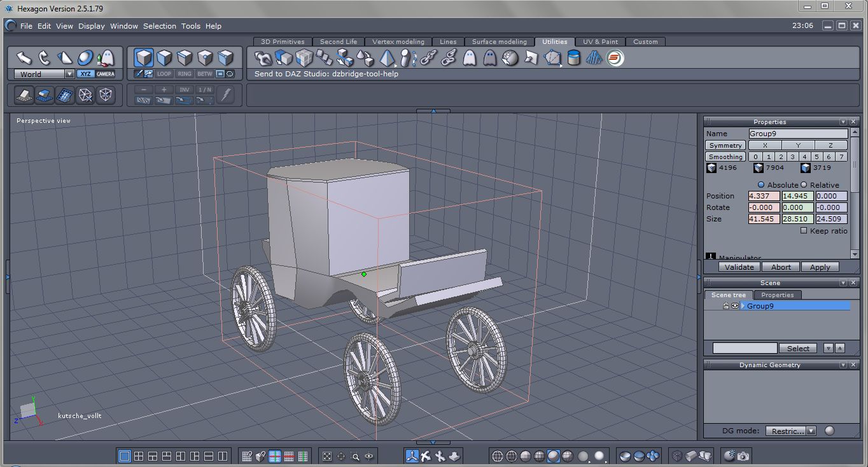Screen dimensions: 868x467
Task: Click the Select button in Scene panel
Action: 798,348
